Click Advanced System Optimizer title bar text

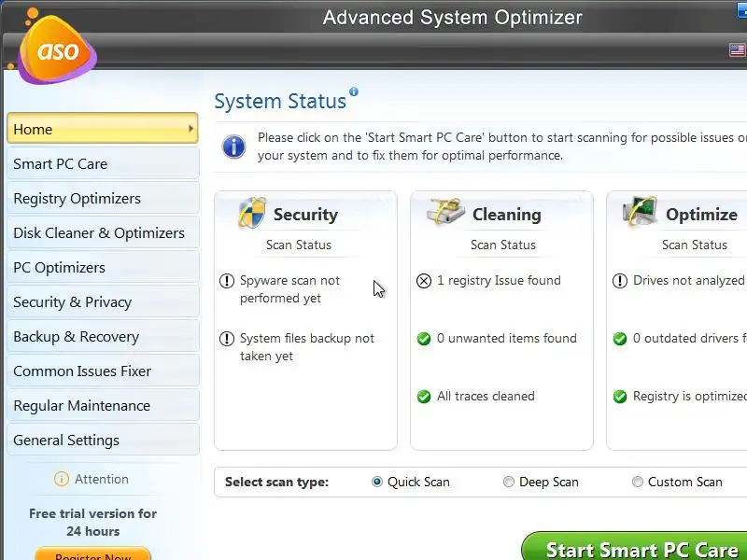coord(453,18)
